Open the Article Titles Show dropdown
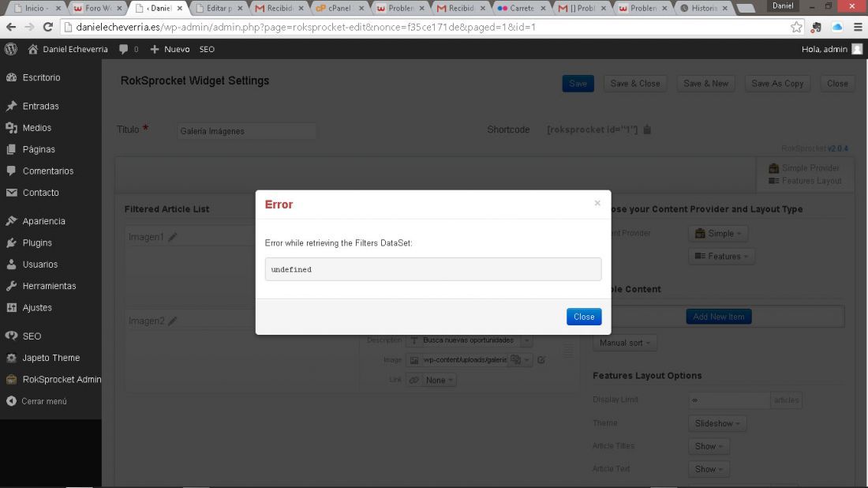 (709, 446)
